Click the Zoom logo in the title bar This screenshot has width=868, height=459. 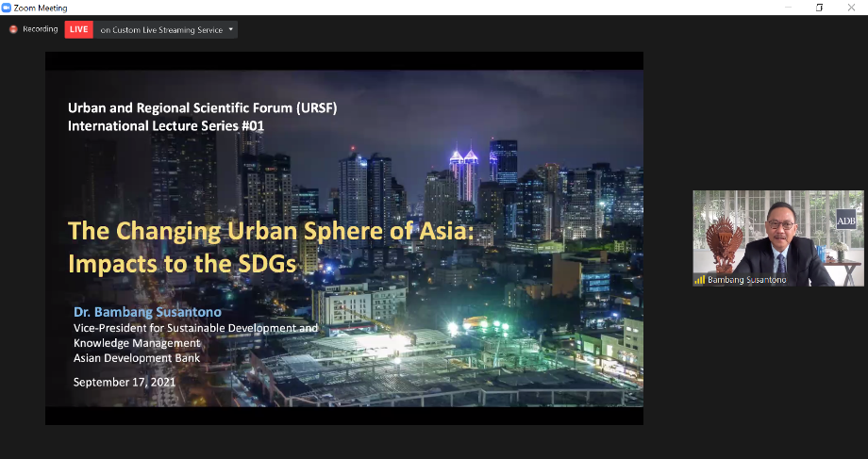click(7, 8)
